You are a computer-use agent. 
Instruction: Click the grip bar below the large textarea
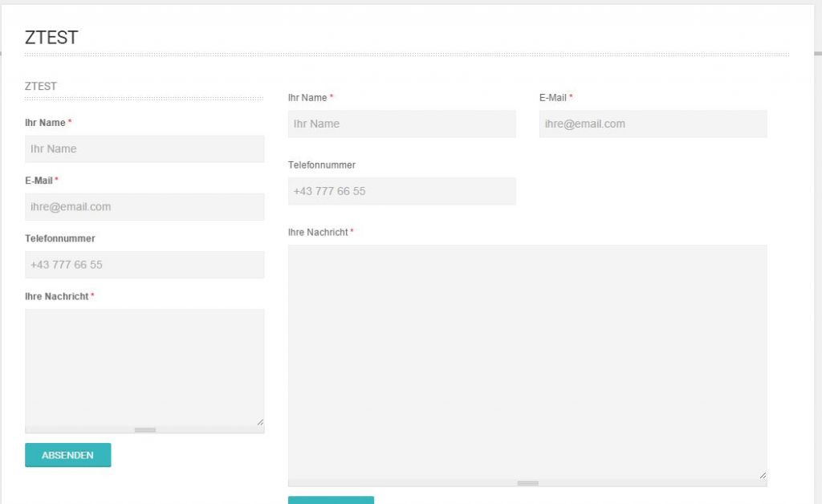point(527,483)
